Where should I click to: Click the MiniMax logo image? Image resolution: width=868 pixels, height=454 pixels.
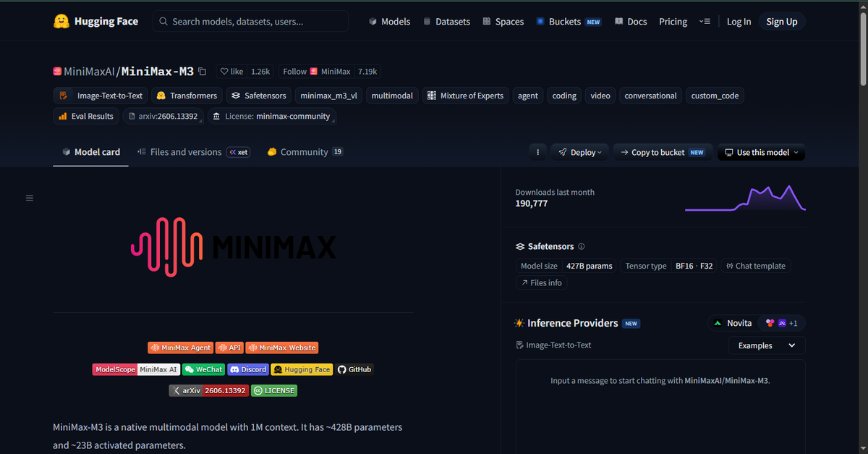click(233, 247)
